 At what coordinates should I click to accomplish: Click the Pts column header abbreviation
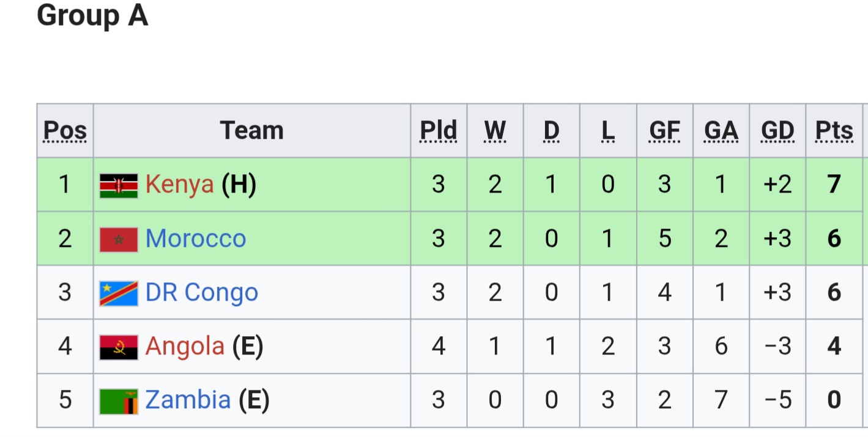pos(834,131)
